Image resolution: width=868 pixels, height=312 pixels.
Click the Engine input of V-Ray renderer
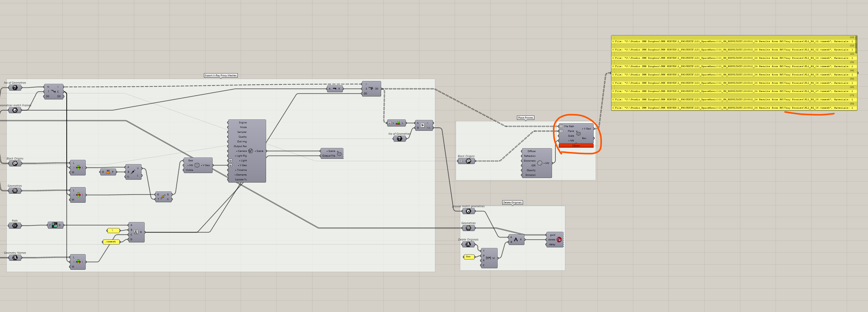[243, 122]
